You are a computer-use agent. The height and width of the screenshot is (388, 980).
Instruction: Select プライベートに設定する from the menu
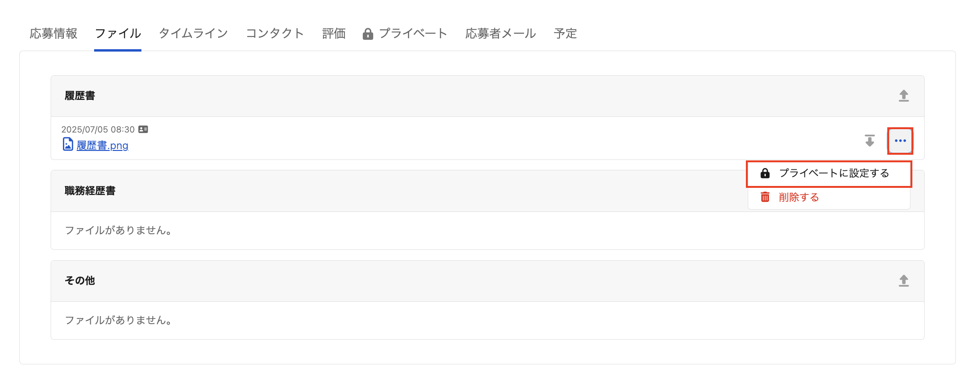click(x=833, y=174)
